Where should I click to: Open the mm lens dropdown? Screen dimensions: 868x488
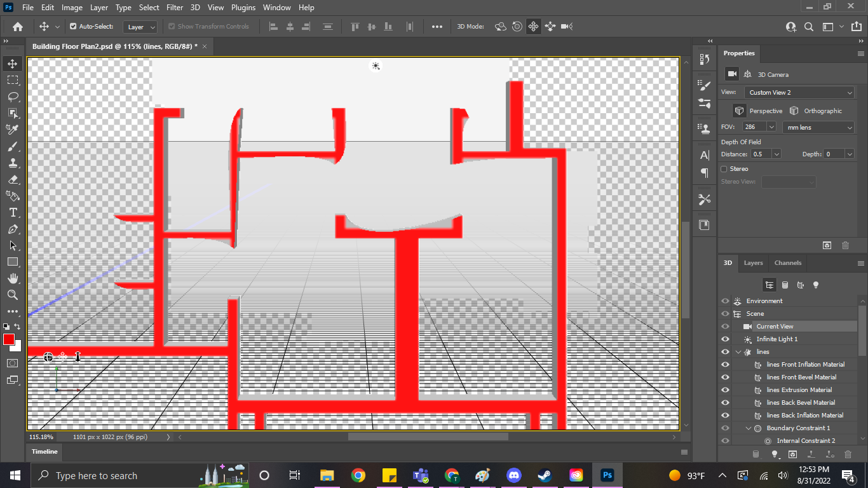pyautogui.click(x=818, y=127)
